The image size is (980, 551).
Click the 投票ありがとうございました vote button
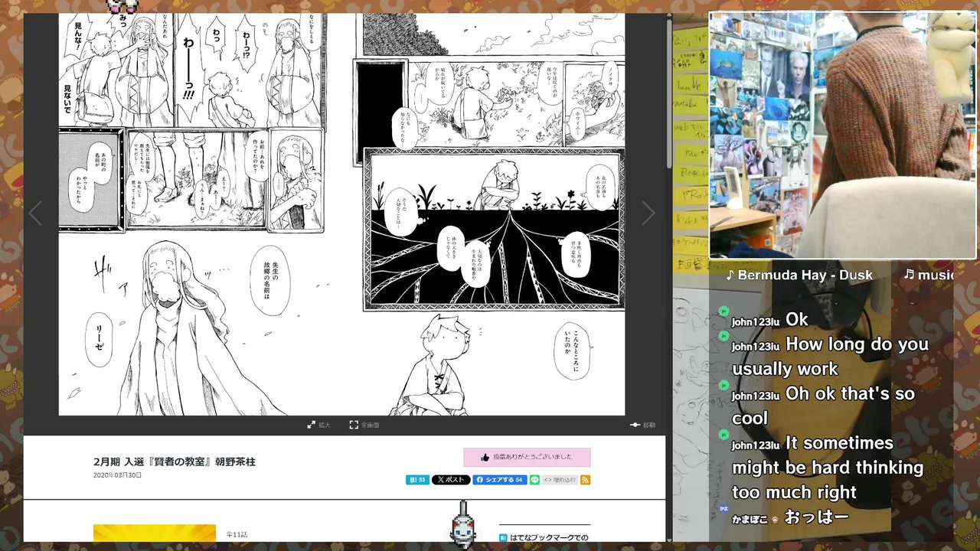527,457
